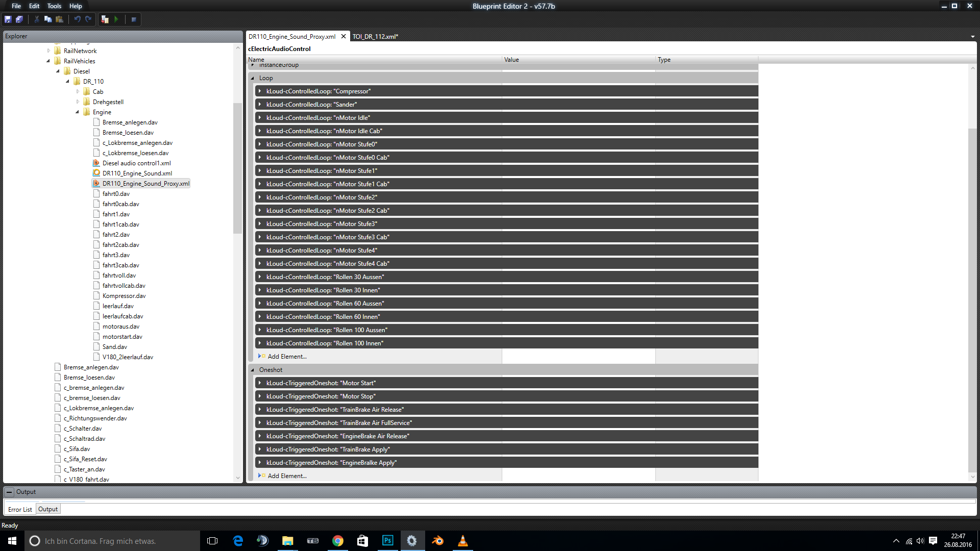The height and width of the screenshot is (551, 980).
Task: Switch to the TOI_DR_112.xml tab
Action: point(375,37)
